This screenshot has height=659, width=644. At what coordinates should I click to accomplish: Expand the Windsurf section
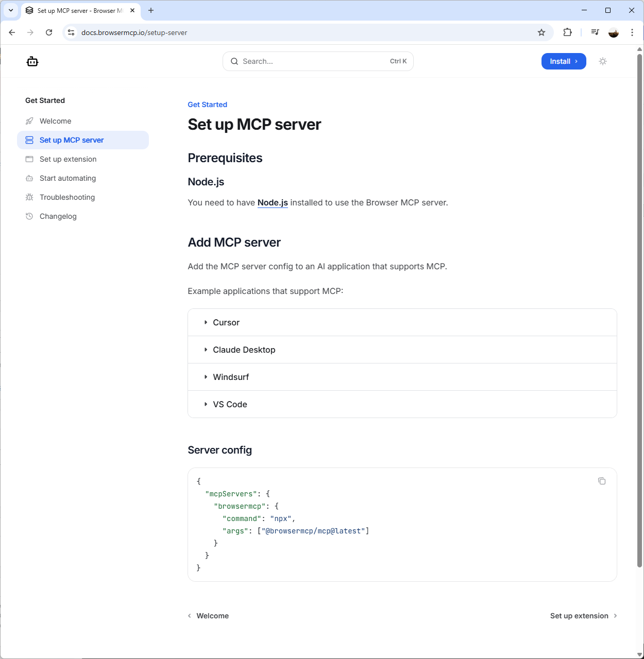coord(231,377)
